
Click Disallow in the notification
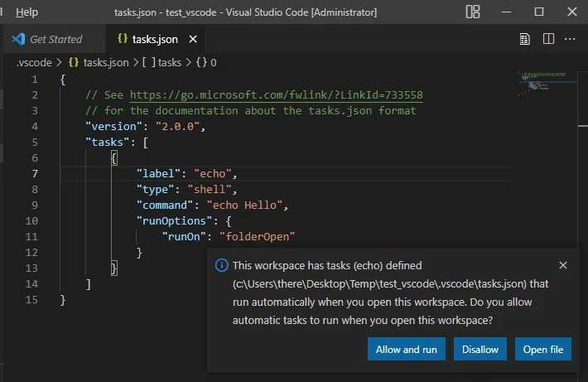[480, 349]
